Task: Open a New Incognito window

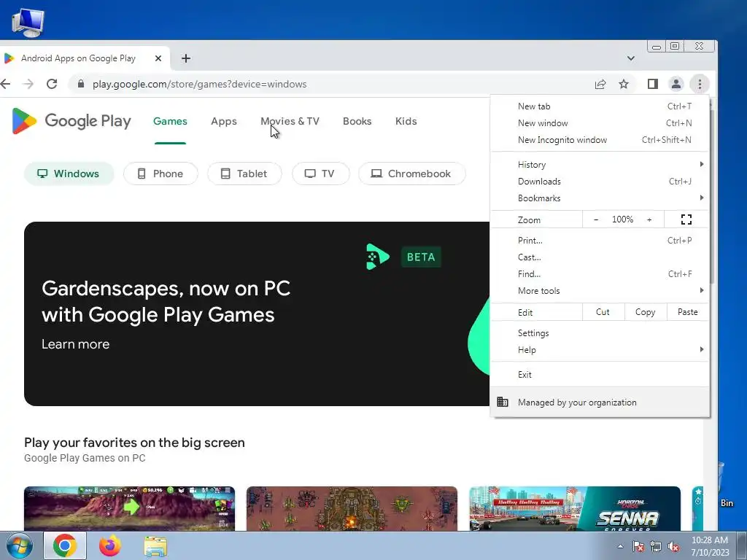Action: (x=600, y=140)
